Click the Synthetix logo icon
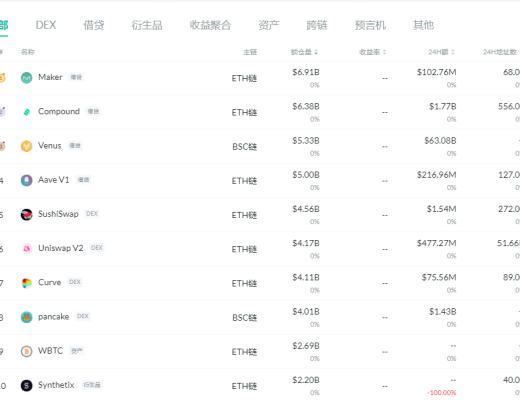The width and height of the screenshot is (520, 400). tap(27, 385)
